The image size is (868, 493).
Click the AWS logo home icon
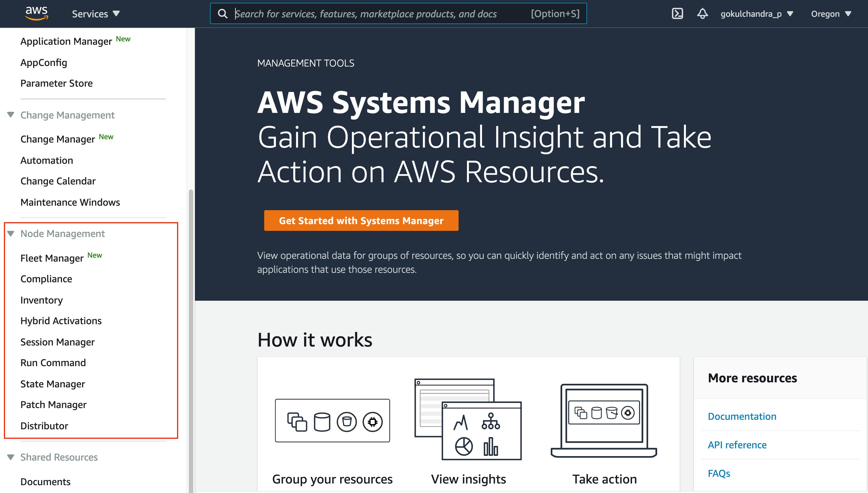(x=37, y=13)
